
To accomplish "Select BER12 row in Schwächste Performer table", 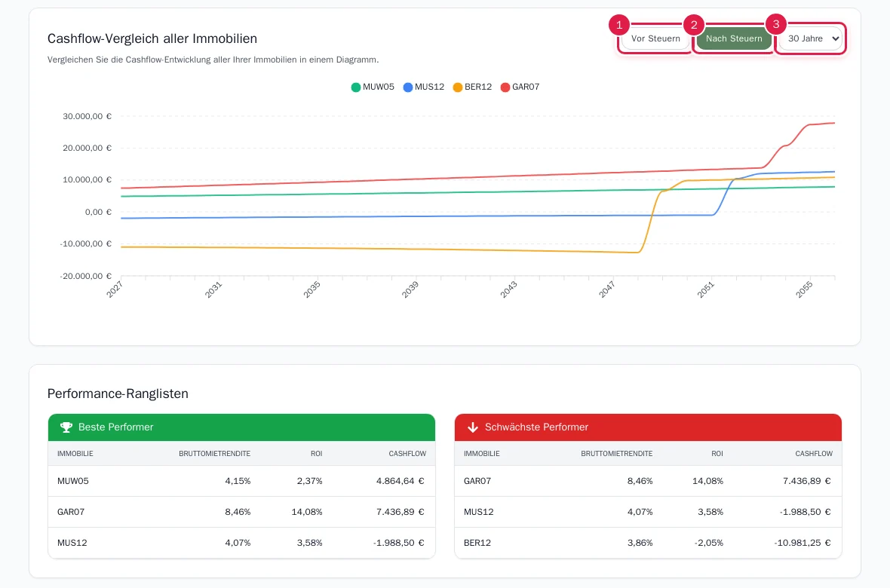I will click(648, 543).
